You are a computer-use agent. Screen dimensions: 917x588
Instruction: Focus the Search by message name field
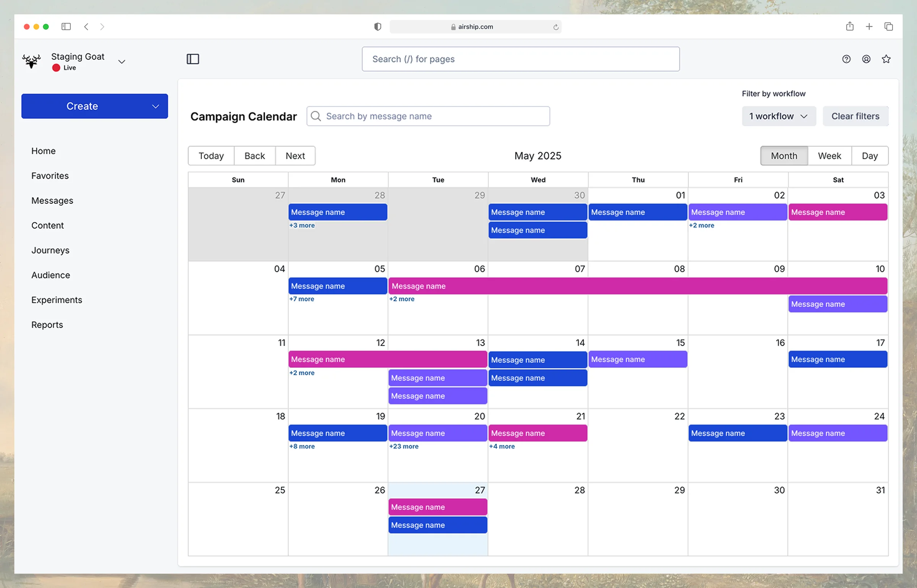428,116
